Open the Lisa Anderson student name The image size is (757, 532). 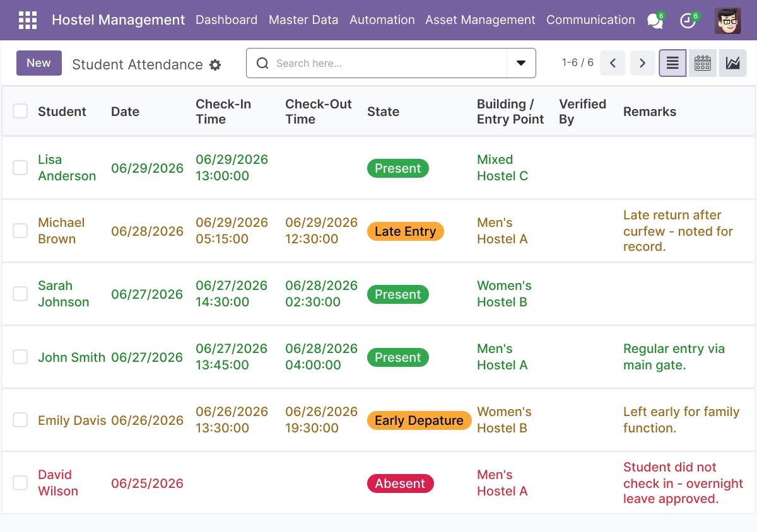67,168
